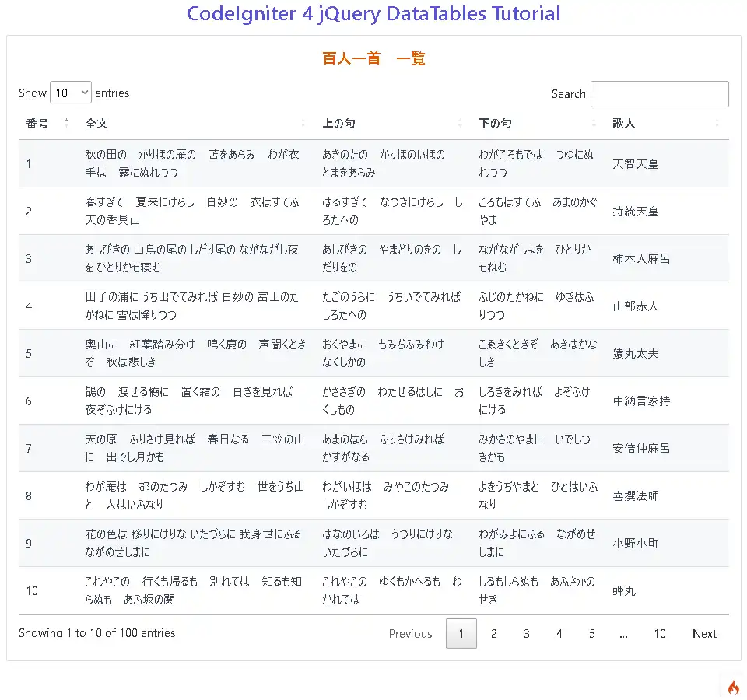Select a different value in the Show entries selector
747x700 pixels.
tap(71, 92)
